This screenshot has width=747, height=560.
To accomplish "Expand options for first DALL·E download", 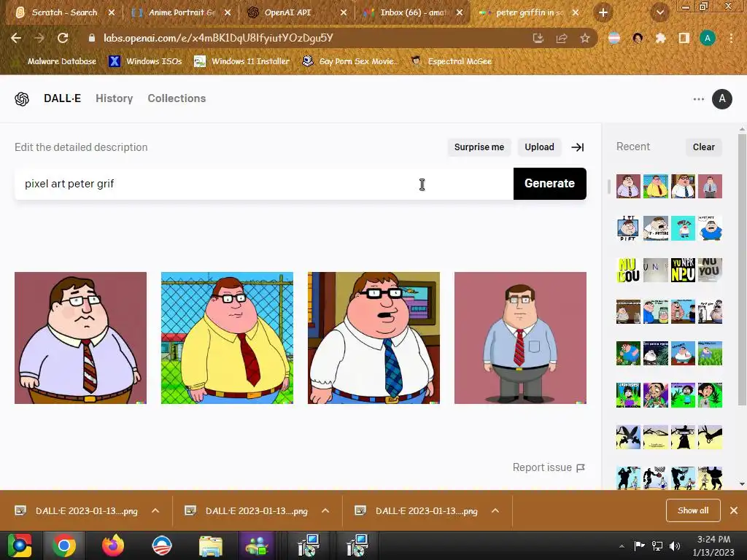I will [x=155, y=510].
